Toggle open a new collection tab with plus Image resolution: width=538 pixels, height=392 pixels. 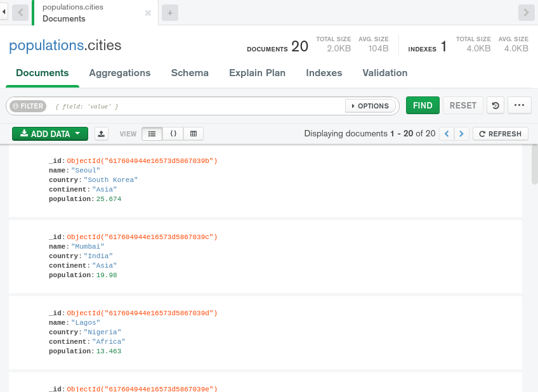(169, 12)
